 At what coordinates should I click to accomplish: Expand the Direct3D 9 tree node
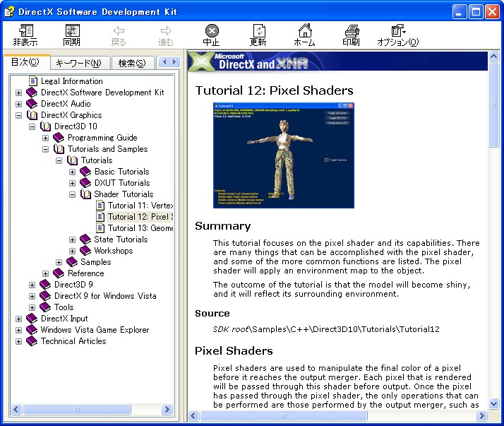click(x=32, y=285)
